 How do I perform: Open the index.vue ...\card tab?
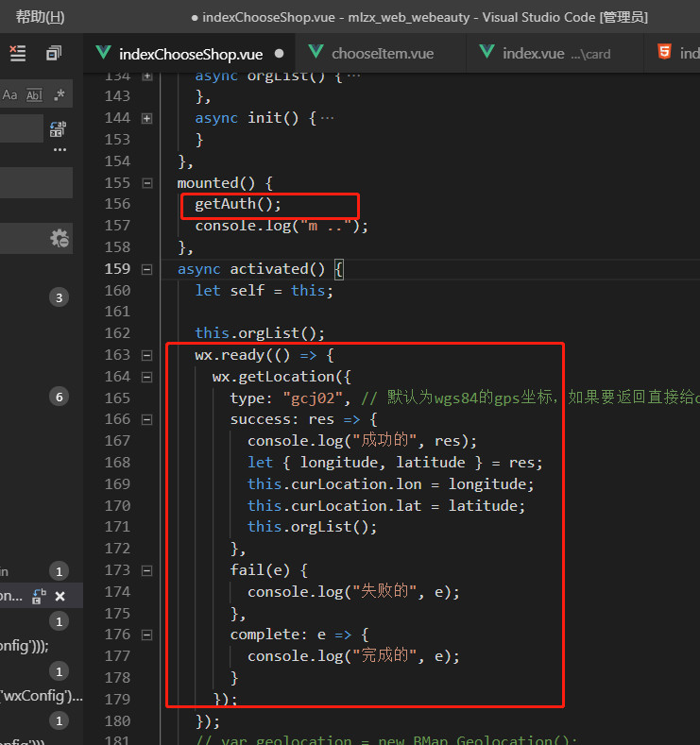tap(555, 54)
